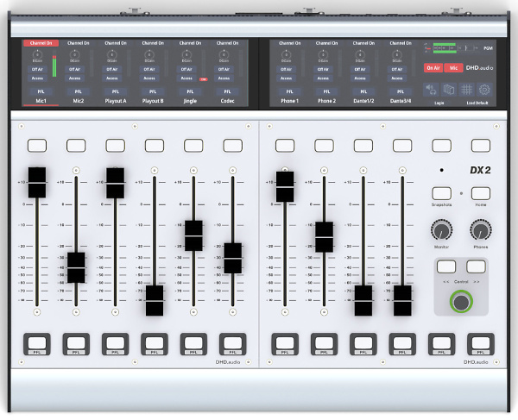This screenshot has height=420, width=518.
Task: Click the DGain knob for Playout A
Action: click(x=112, y=54)
